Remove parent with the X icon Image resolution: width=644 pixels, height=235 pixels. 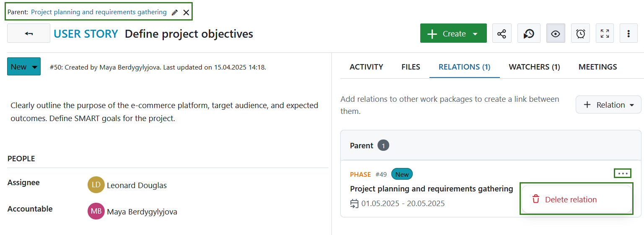186,13
